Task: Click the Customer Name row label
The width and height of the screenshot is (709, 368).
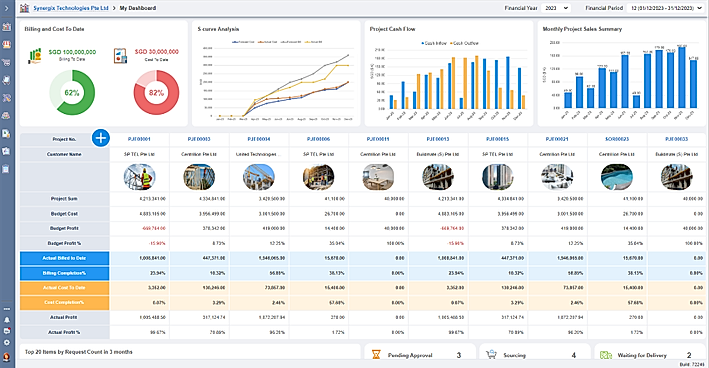Action: (x=64, y=154)
